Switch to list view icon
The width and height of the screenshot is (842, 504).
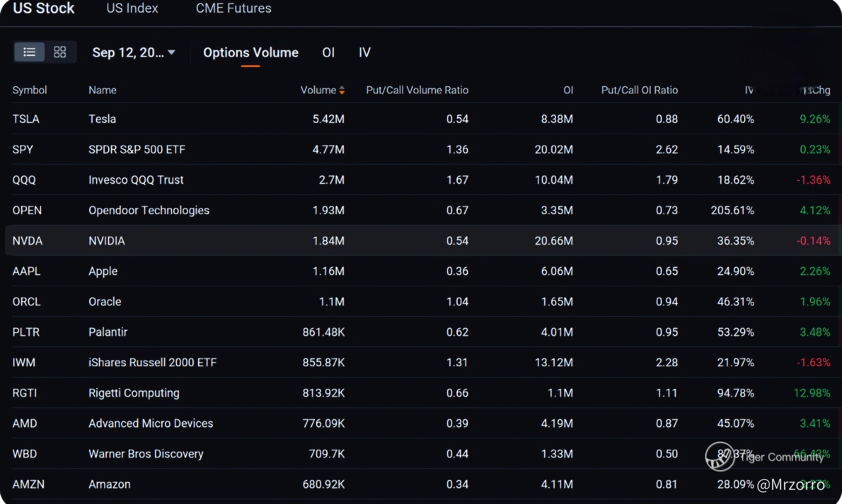coord(29,52)
